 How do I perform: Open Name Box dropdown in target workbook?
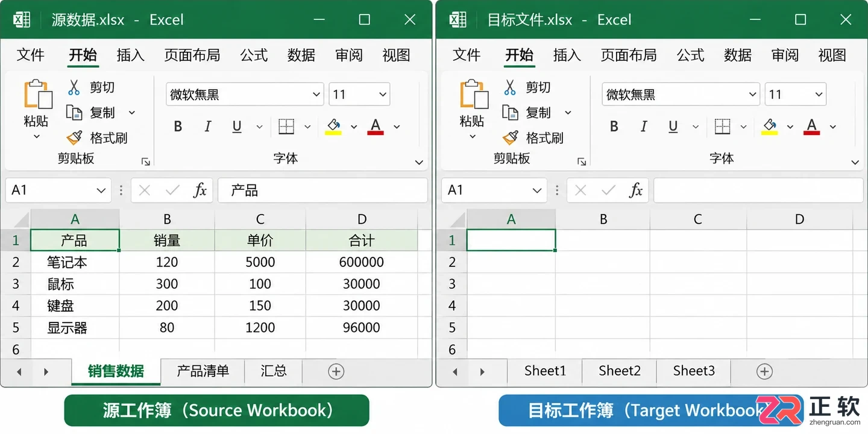click(536, 190)
